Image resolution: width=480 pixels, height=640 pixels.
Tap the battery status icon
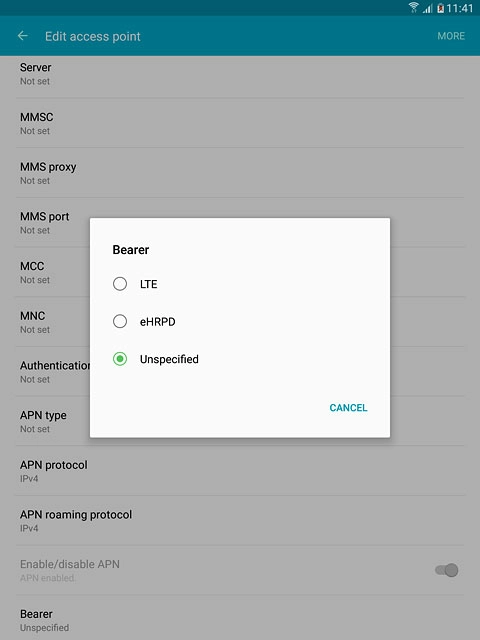pos(440,8)
